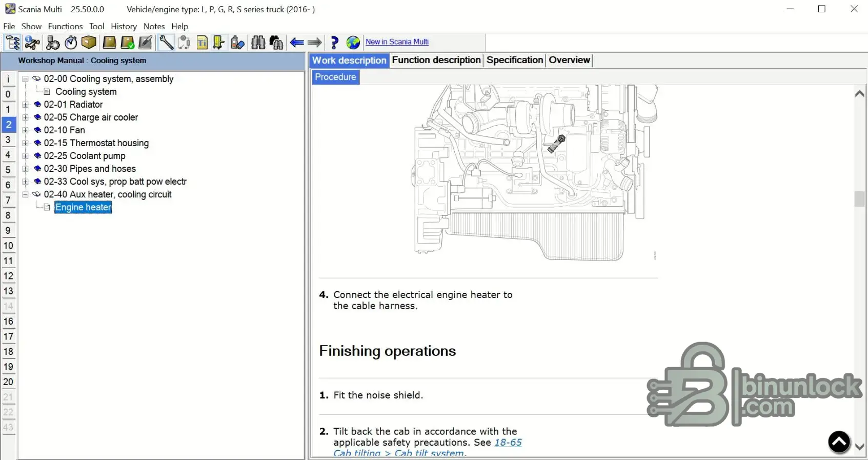
Task: Expand the 02-25 Coolant pump node
Action: pos(25,156)
